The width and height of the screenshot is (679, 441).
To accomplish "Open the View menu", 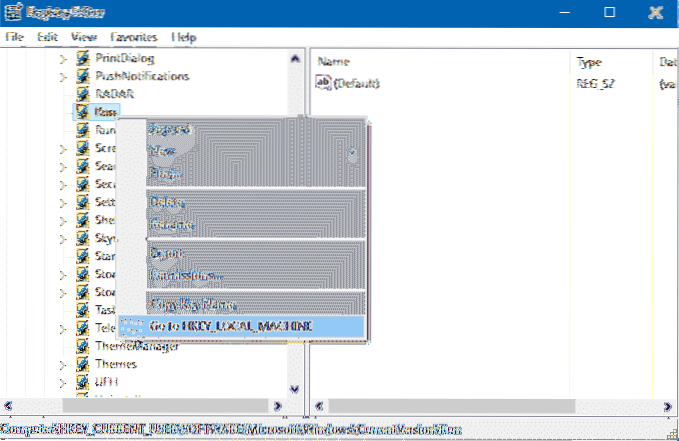I will tap(83, 37).
